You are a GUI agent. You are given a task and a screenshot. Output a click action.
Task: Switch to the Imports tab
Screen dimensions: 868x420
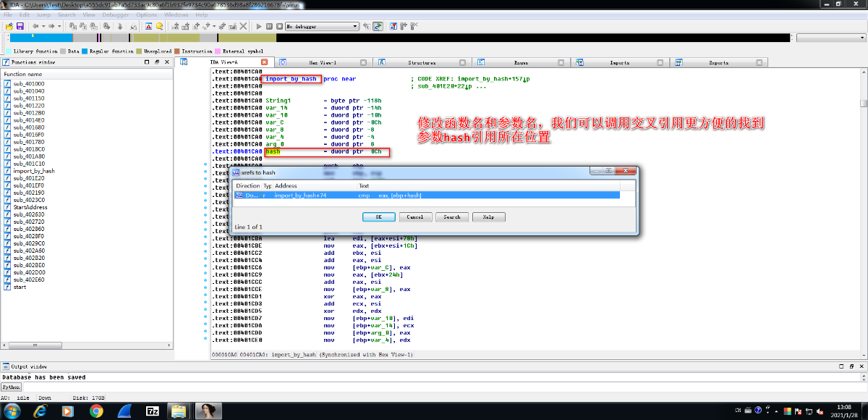pos(619,63)
